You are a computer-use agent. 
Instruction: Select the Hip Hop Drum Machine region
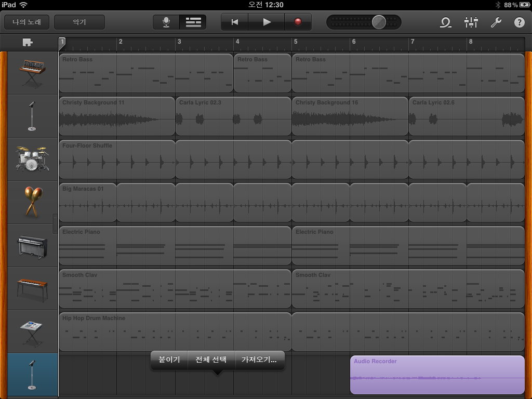pyautogui.click(x=175, y=331)
